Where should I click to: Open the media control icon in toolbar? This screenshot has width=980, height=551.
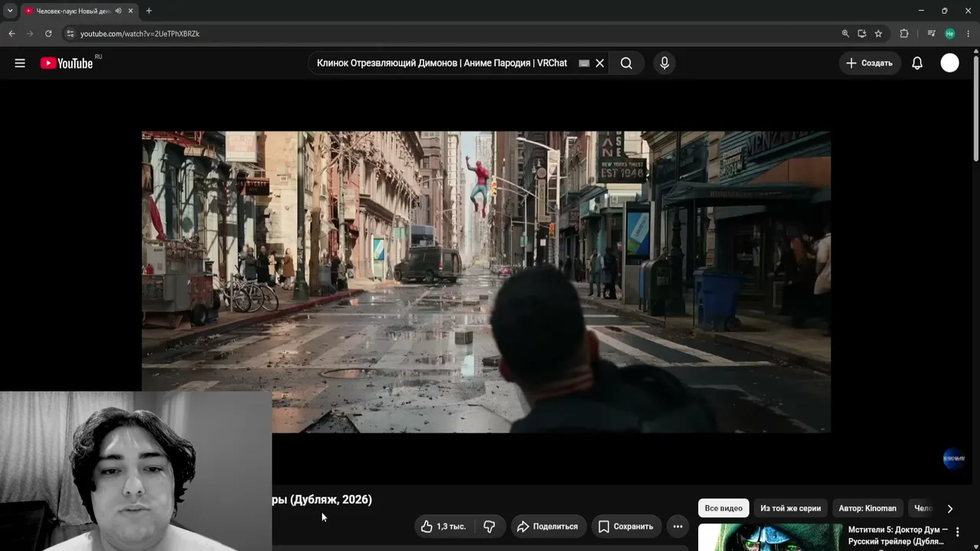[x=931, y=34]
